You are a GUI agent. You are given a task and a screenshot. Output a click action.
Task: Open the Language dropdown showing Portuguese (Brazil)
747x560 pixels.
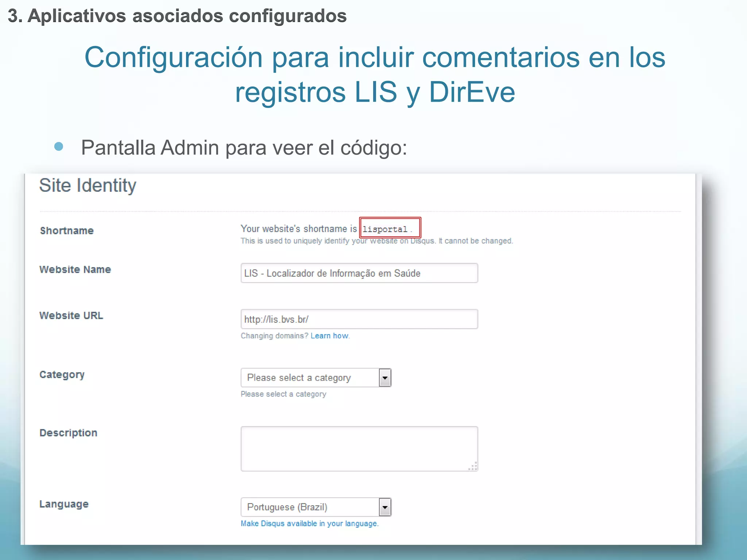[316, 507]
